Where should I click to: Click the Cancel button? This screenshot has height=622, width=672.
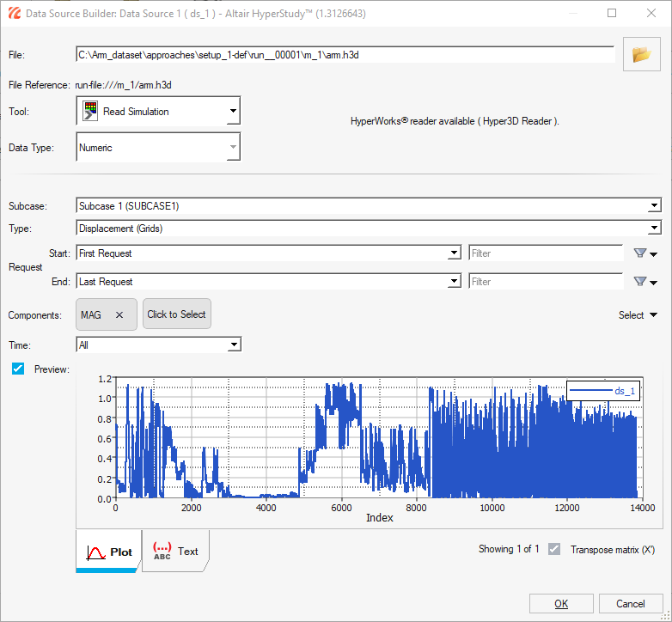point(631,604)
